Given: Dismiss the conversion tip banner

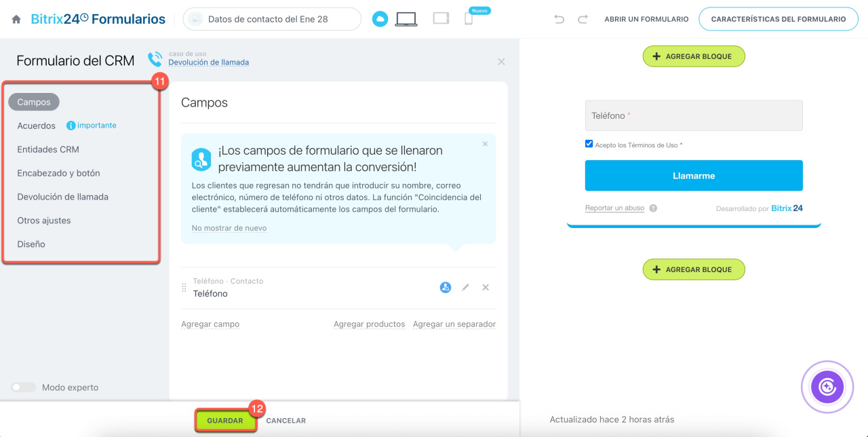Looking at the screenshot, I should pos(485,144).
